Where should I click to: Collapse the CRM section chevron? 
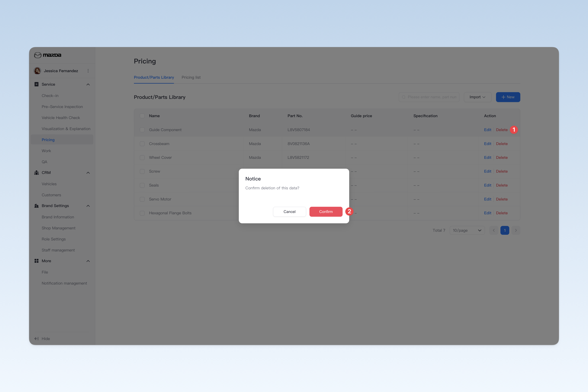[x=88, y=173]
